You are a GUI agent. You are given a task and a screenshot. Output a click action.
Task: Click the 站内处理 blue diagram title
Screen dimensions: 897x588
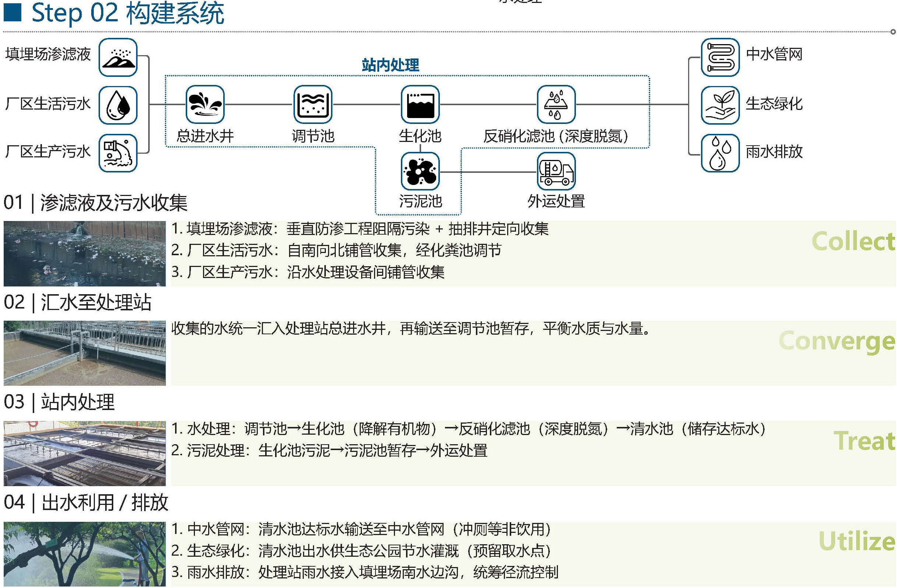coord(390,65)
